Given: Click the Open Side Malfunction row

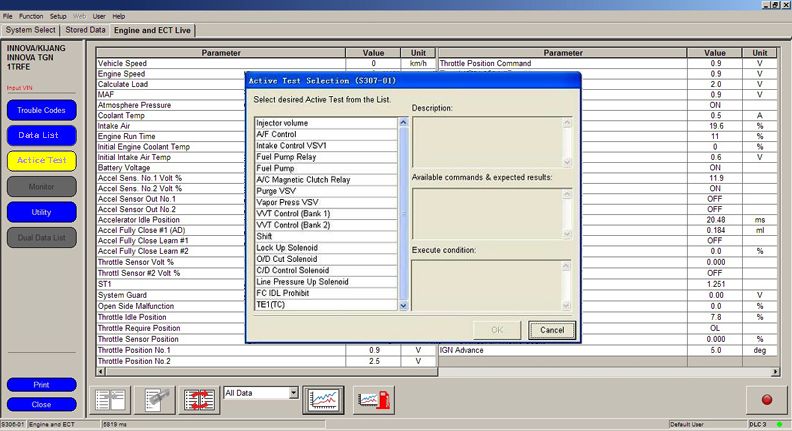Looking at the screenshot, I should point(171,306).
